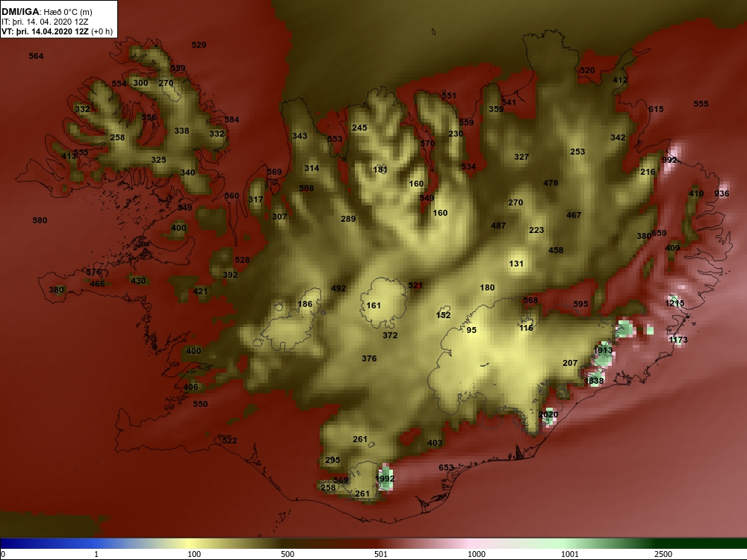
Task: Click the map value 508
Action: (x=306, y=188)
